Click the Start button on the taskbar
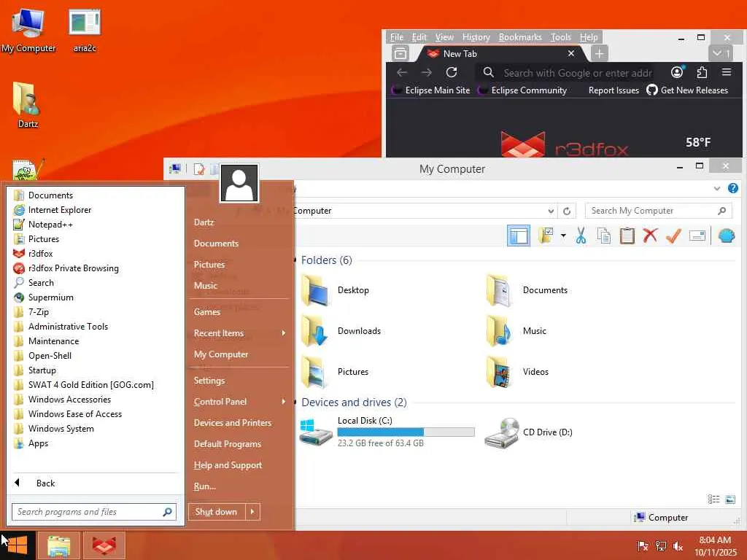 point(18,545)
